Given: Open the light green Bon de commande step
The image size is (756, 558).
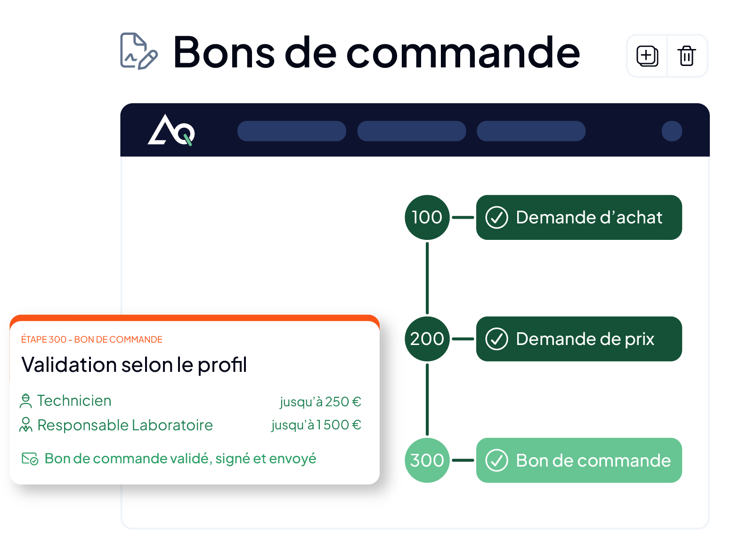Looking at the screenshot, I should (579, 460).
